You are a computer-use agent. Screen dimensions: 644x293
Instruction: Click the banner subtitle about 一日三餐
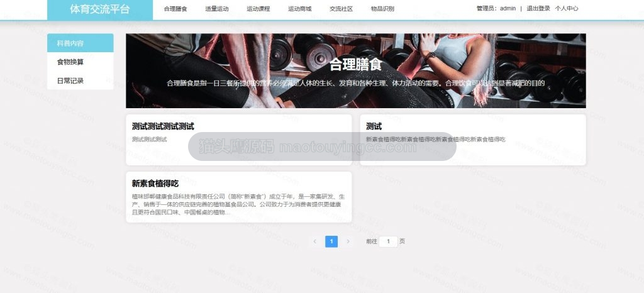pos(356,83)
